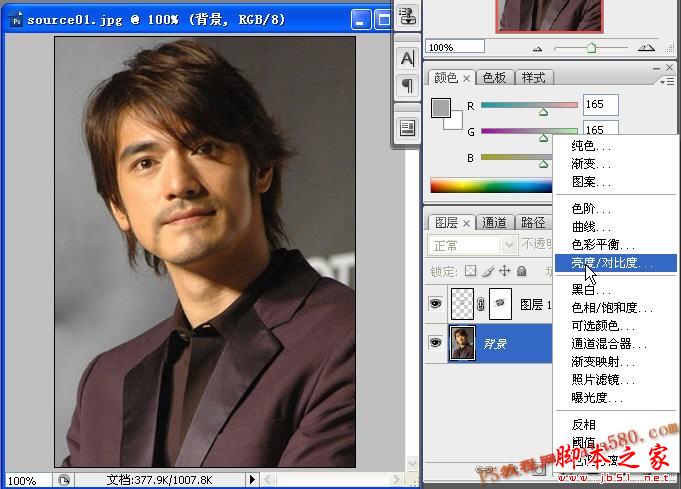Select the 图层 1 layer mask thumbnail
The height and width of the screenshot is (489, 681).
click(500, 304)
